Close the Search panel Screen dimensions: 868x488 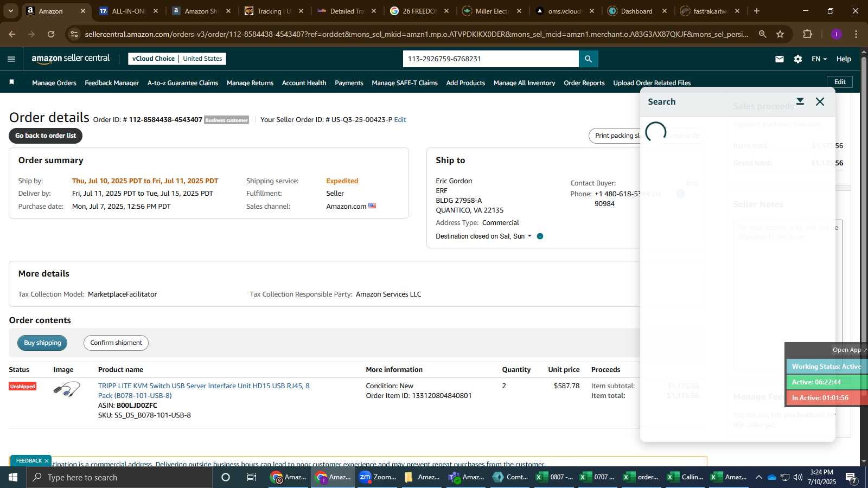tap(820, 101)
